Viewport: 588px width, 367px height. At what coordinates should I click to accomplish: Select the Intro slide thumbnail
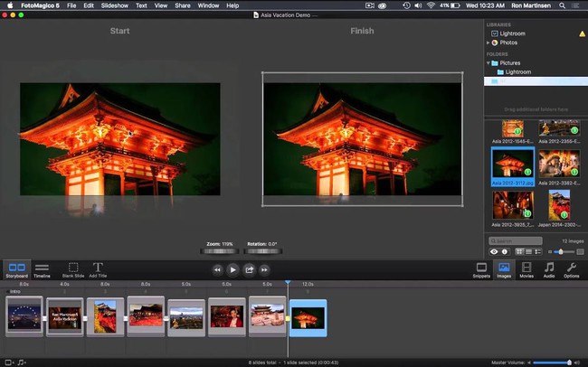tap(24, 316)
